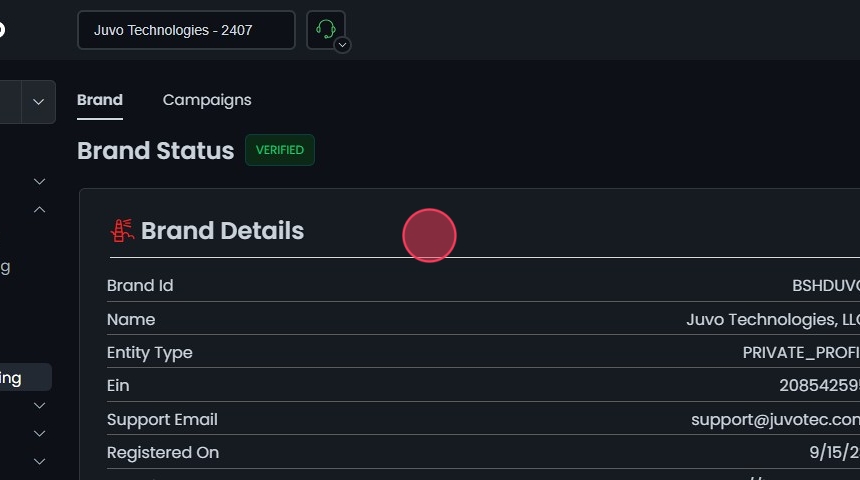Screen dimensions: 860x480
Task: Click the Brand Id value starting with BSHDUV
Action: click(825, 286)
